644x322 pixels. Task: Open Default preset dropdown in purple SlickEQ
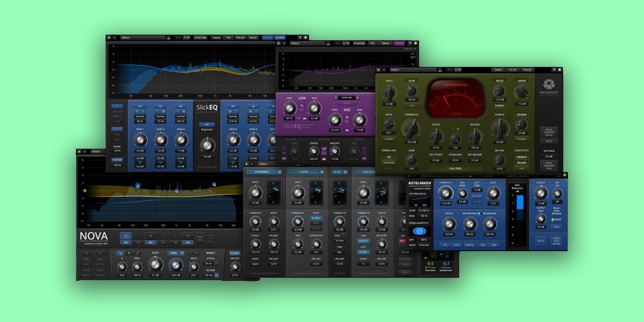pyautogui.click(x=308, y=43)
